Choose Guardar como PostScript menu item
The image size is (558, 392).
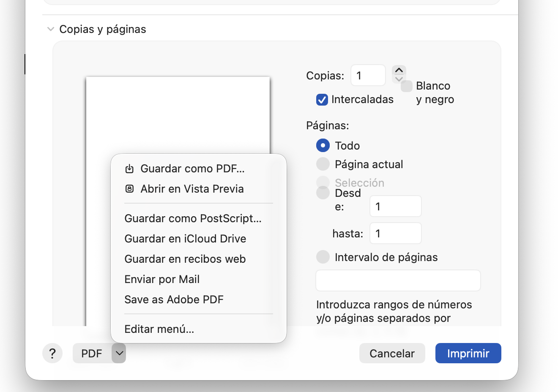(193, 218)
